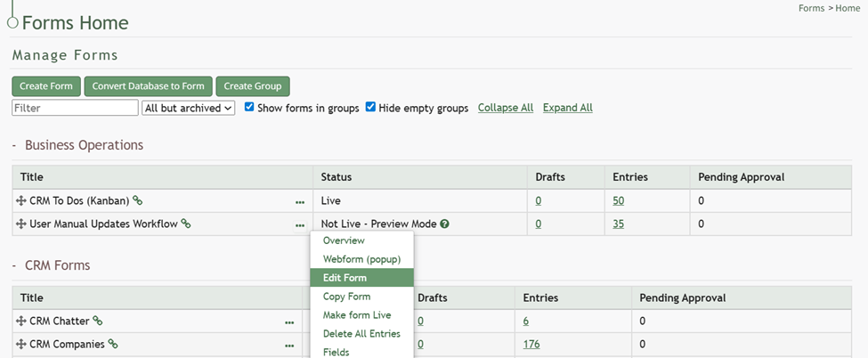
Task: Click the drag handle for CRM To Dos (Kanban)
Action: click(21, 201)
